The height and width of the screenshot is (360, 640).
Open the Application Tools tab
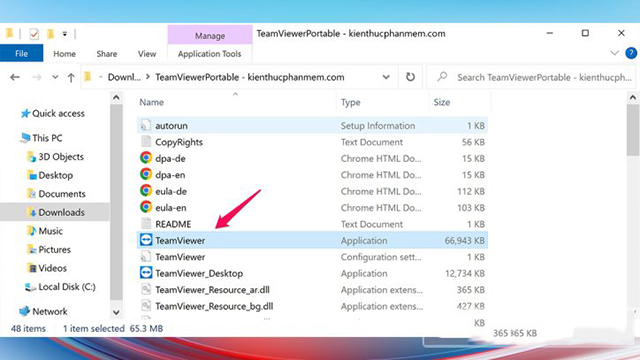(209, 53)
